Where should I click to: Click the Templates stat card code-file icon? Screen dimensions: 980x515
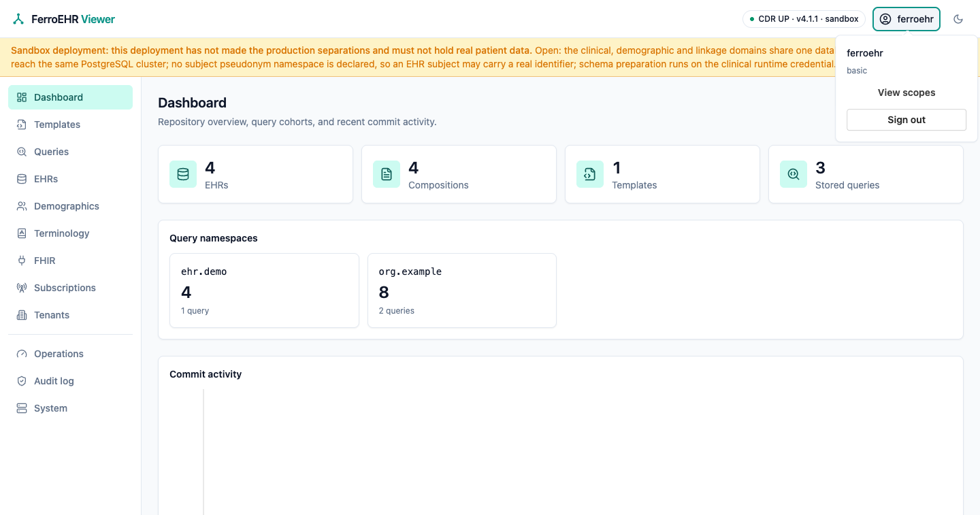pos(590,174)
